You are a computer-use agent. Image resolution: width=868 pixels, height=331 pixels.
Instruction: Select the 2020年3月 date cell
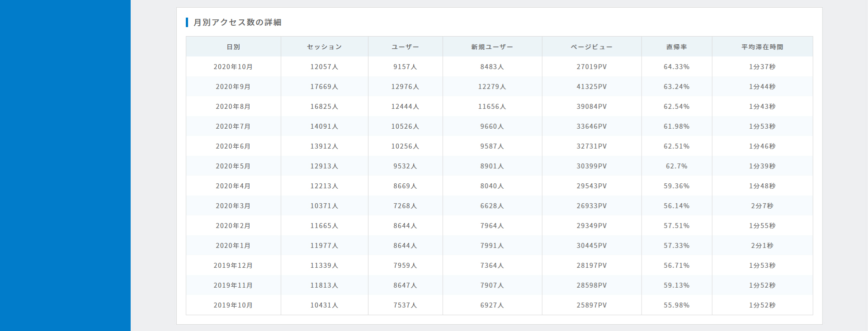233,206
